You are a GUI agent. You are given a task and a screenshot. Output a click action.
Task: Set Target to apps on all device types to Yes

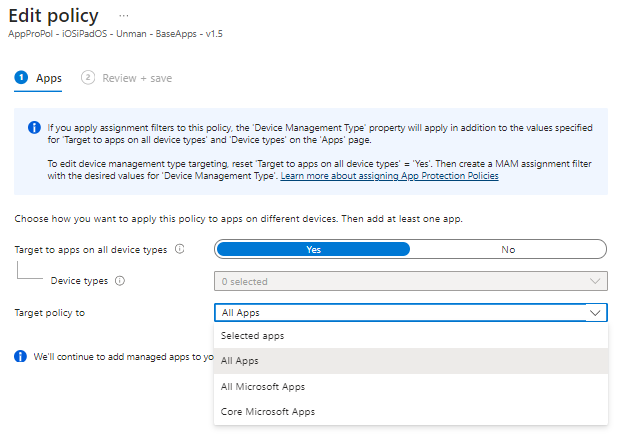313,249
